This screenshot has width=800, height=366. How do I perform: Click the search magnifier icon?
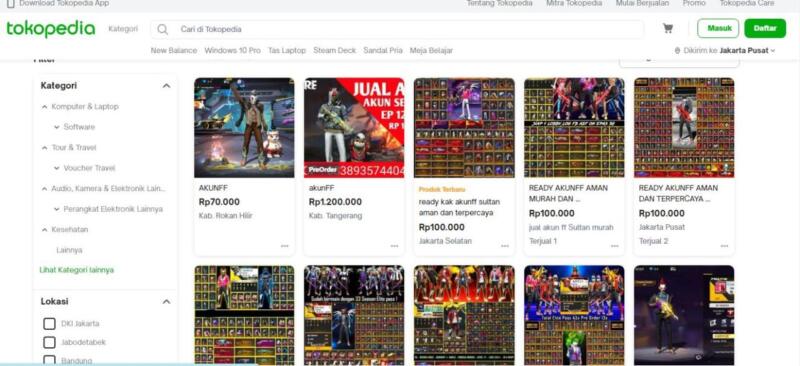[162, 30]
